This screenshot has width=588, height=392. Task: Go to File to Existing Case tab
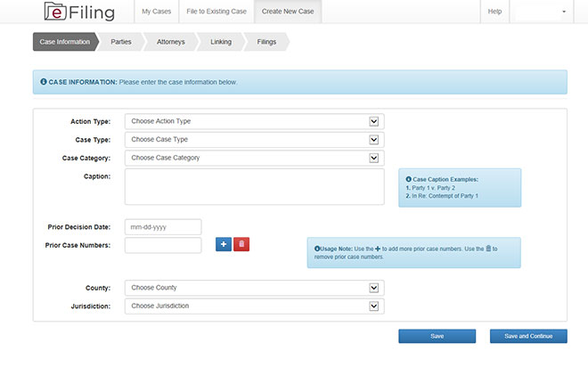tap(216, 12)
